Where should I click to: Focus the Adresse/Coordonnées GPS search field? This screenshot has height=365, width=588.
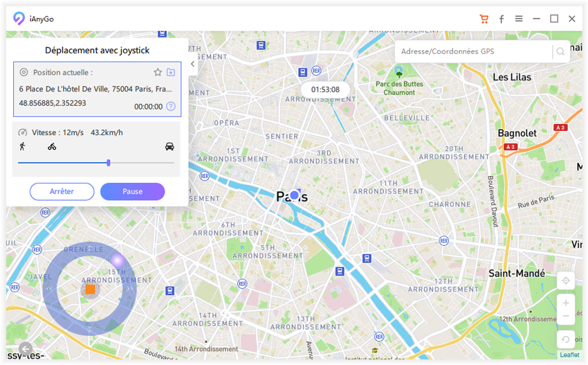coord(475,51)
